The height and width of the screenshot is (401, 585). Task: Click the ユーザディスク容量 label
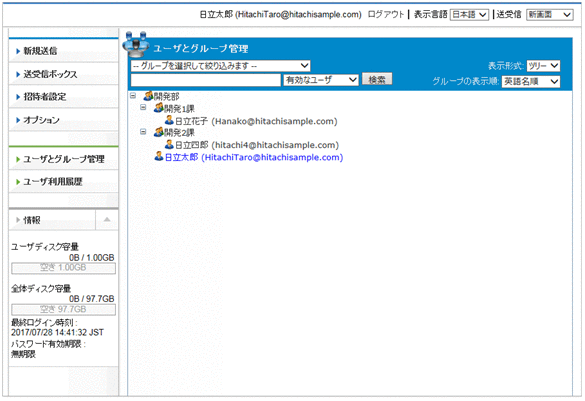click(x=45, y=247)
